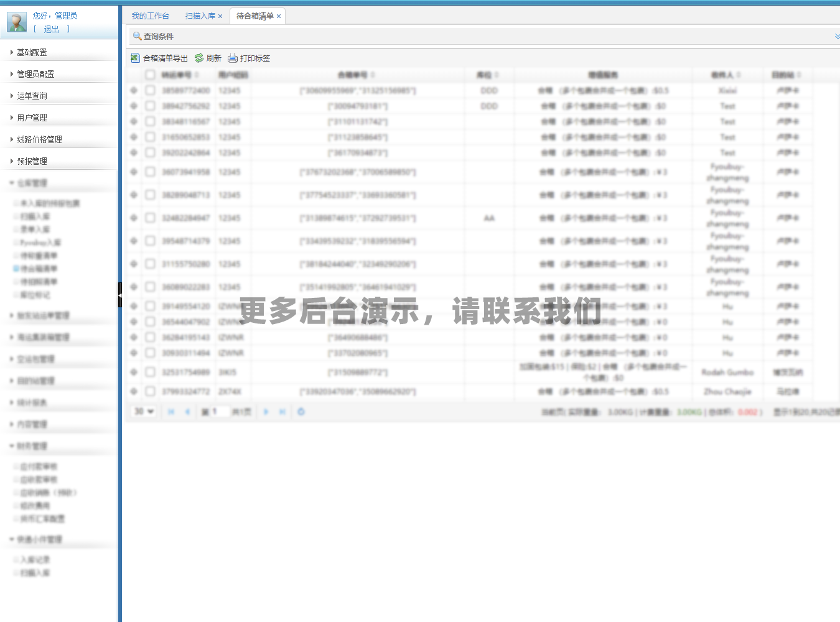This screenshot has height=622, width=840.
Task: Click the 'AA' location cell
Action: coord(489,218)
